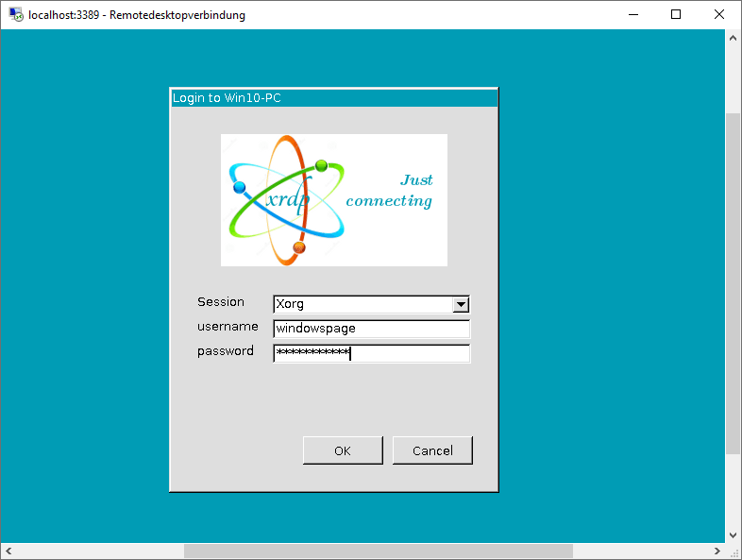This screenshot has height=560, width=742.
Task: Open the Session dropdown arrow
Action: (x=461, y=304)
